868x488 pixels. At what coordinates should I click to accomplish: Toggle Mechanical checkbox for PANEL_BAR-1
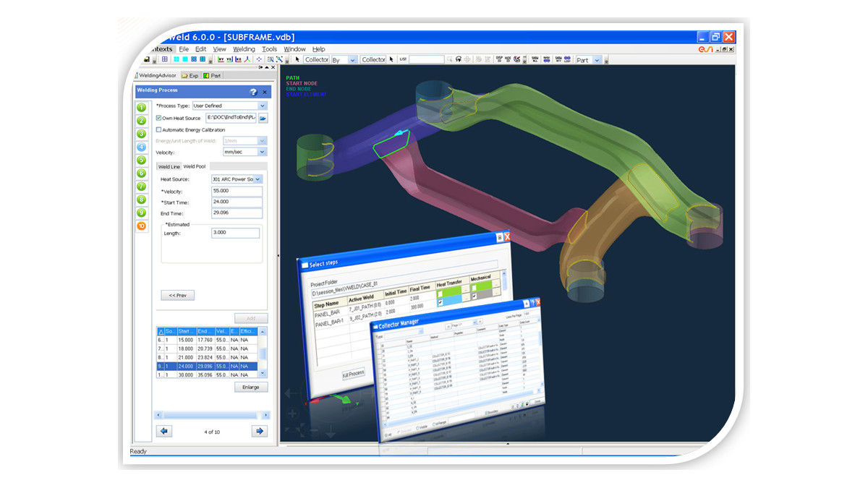(475, 296)
